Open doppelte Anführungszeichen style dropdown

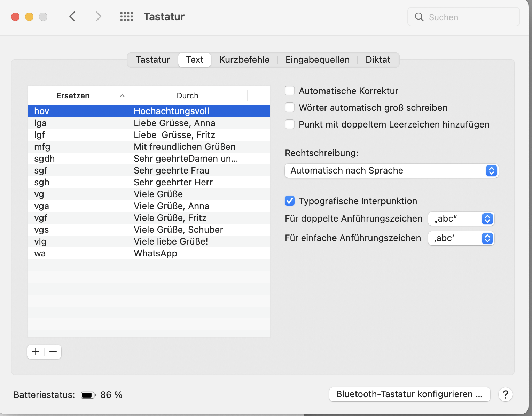tap(461, 219)
